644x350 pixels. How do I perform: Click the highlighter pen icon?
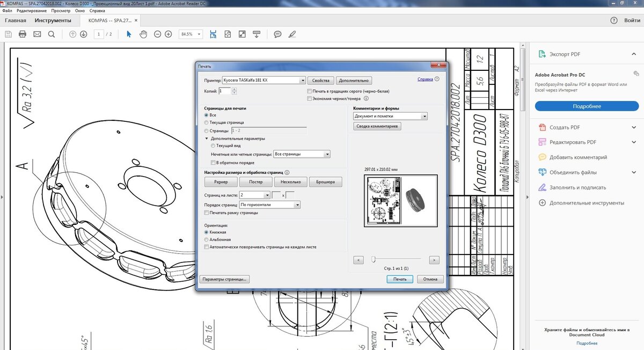[292, 34]
